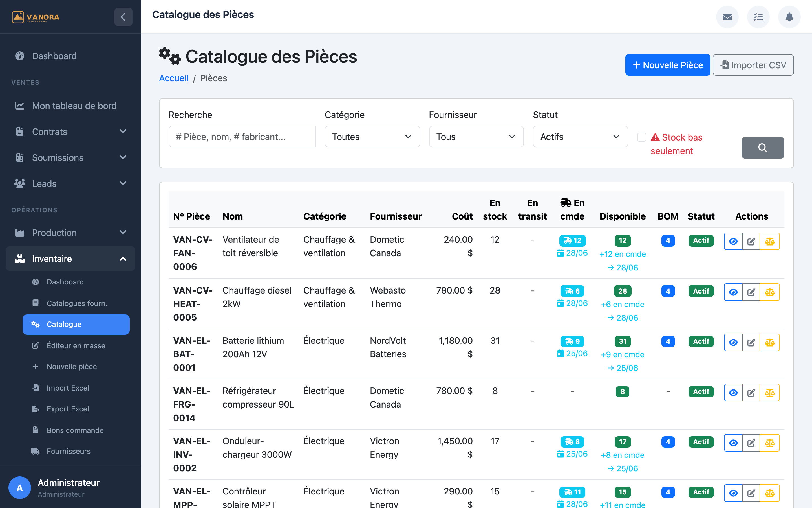Click the order badge 12 for Ventilateur row
This screenshot has width=812, height=508.
(x=572, y=240)
